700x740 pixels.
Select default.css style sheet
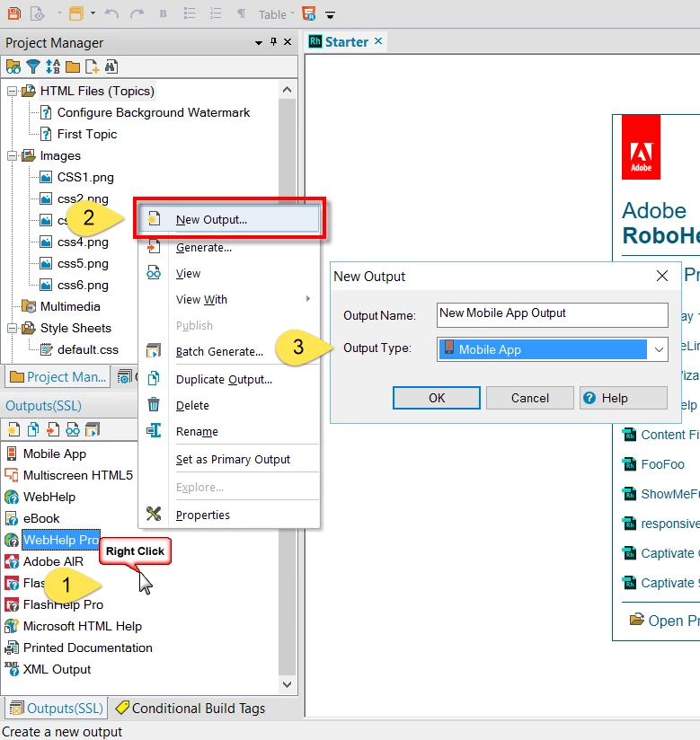[88, 349]
